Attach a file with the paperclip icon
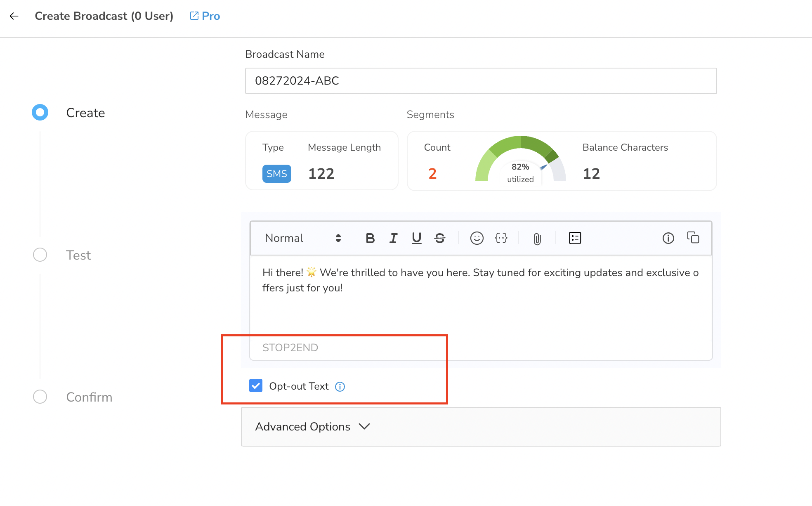This screenshot has height=506, width=812. point(537,239)
